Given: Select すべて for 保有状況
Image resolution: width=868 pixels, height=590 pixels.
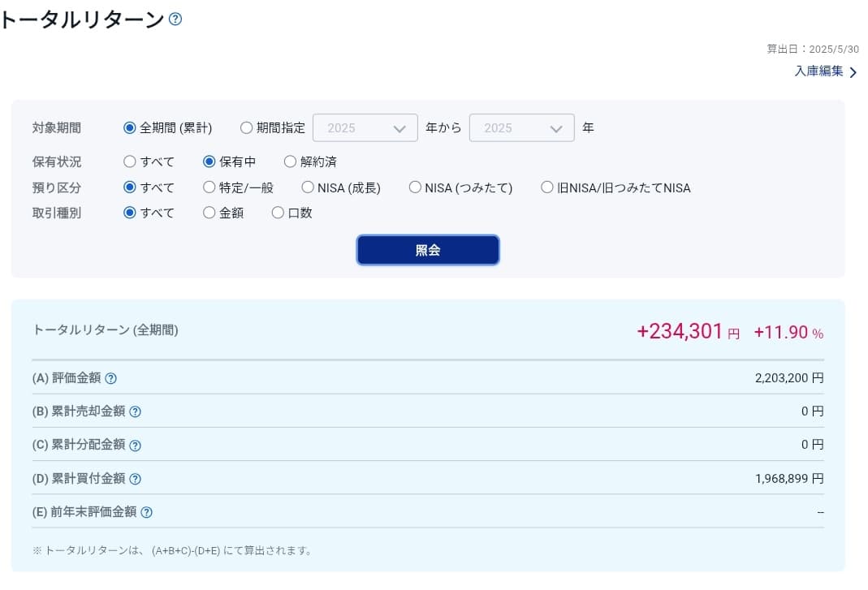Looking at the screenshot, I should click(x=130, y=161).
